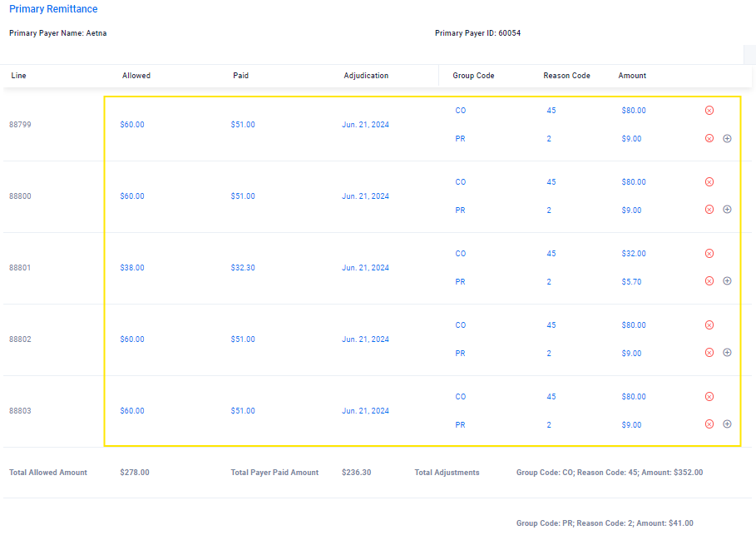
Task: Add an adjustment for line 88801
Action: tap(727, 280)
